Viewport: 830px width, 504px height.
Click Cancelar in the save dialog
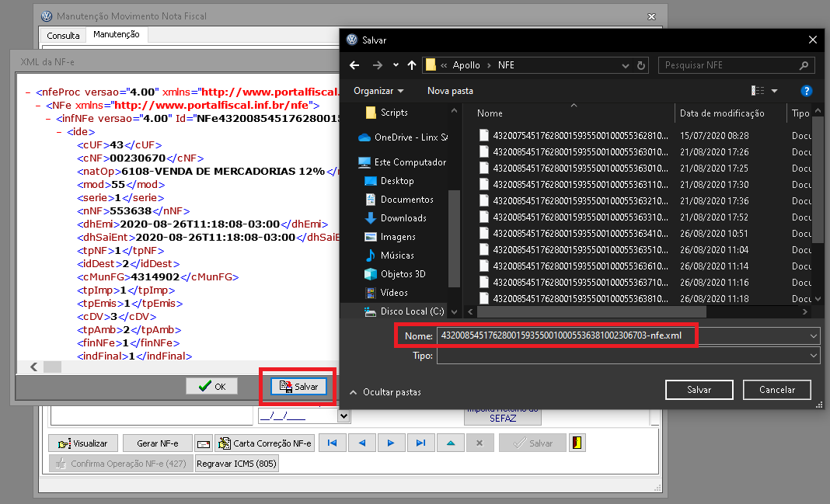click(x=776, y=390)
